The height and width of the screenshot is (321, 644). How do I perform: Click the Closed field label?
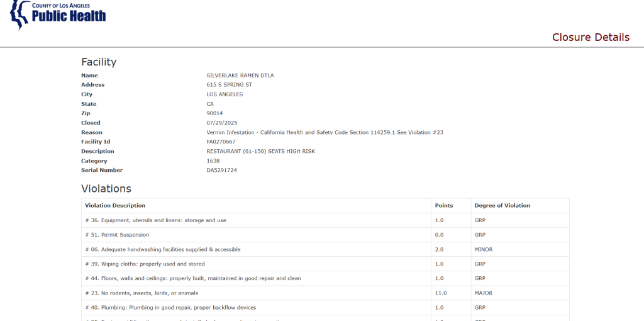tap(91, 123)
